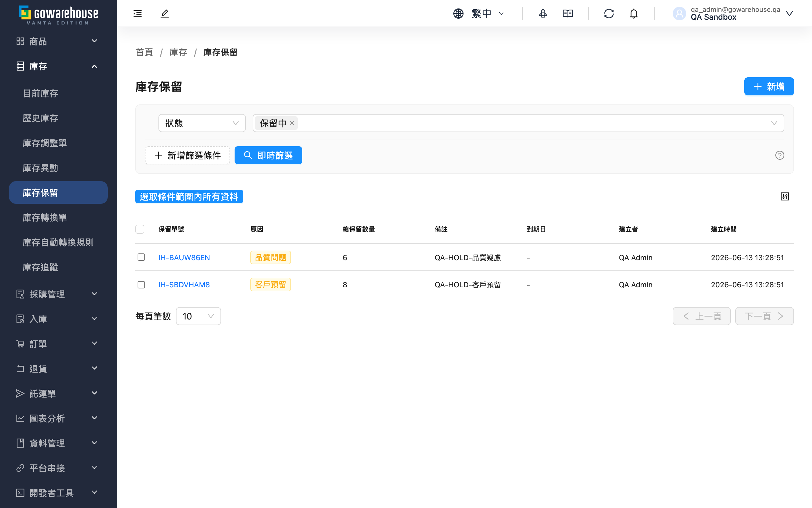Click the 退貨 return icon in sidebar
Screen dimensions: 812x508
tap(20, 369)
